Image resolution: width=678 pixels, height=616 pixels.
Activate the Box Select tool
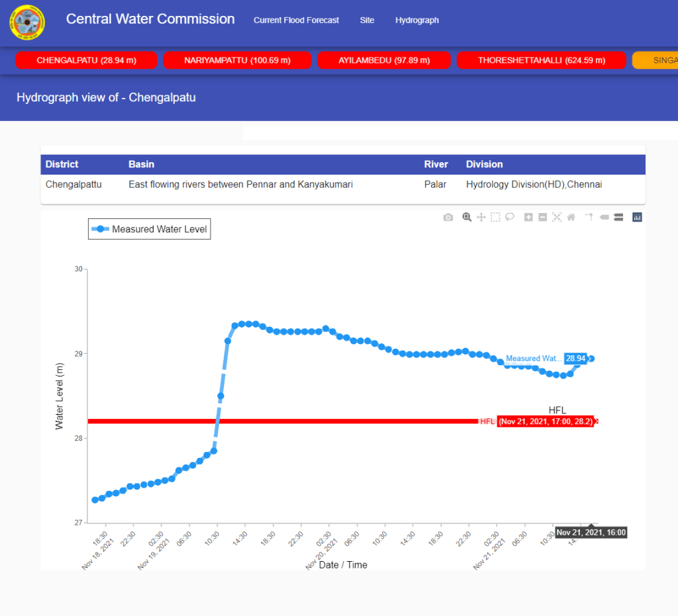click(495, 217)
